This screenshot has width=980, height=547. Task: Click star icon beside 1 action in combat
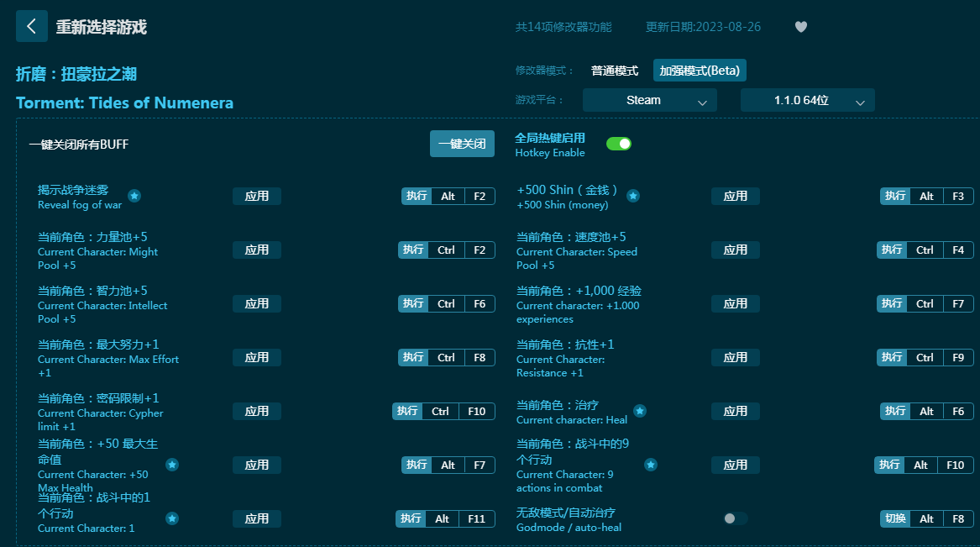(172, 519)
